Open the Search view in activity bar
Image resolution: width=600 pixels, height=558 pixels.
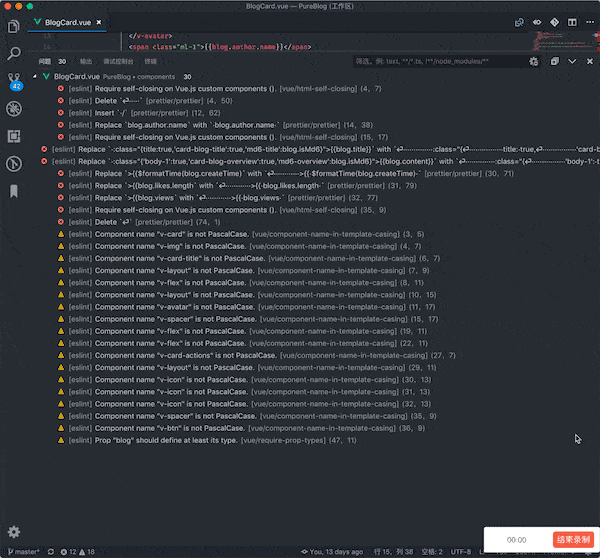point(14,53)
